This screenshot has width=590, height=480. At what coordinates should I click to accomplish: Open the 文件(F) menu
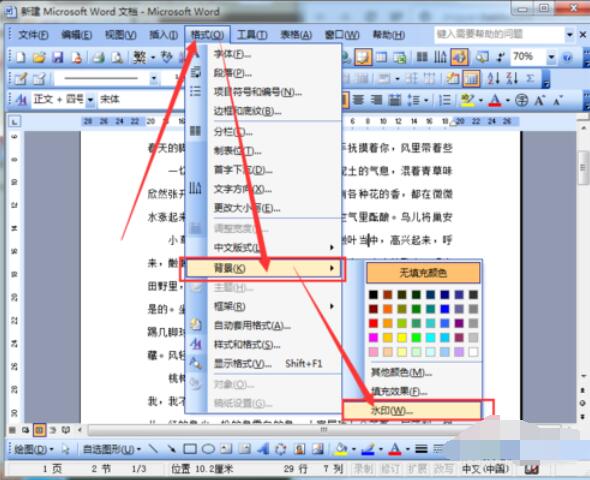coord(33,35)
